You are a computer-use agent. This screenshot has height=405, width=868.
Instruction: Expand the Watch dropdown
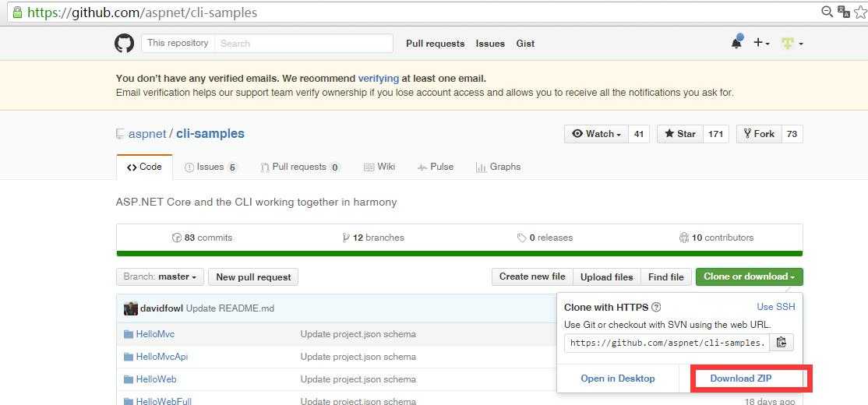point(596,134)
